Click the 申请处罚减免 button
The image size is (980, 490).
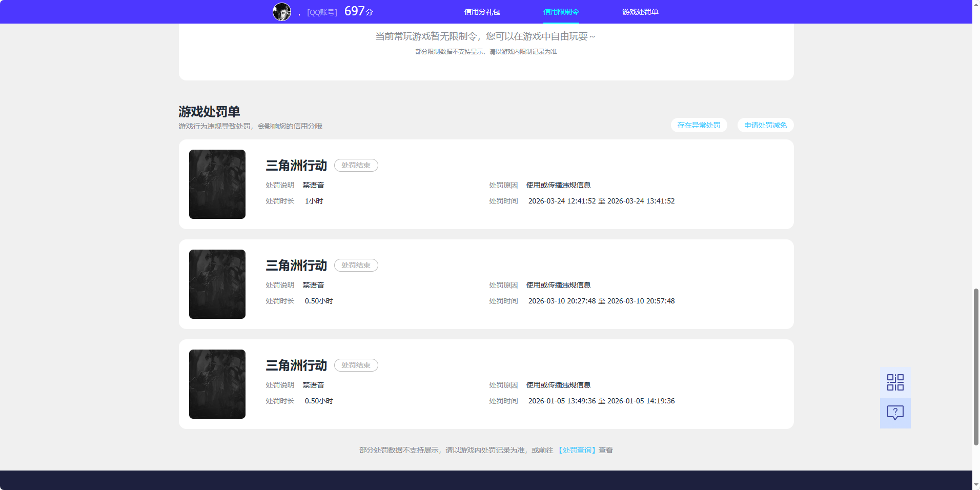765,125
